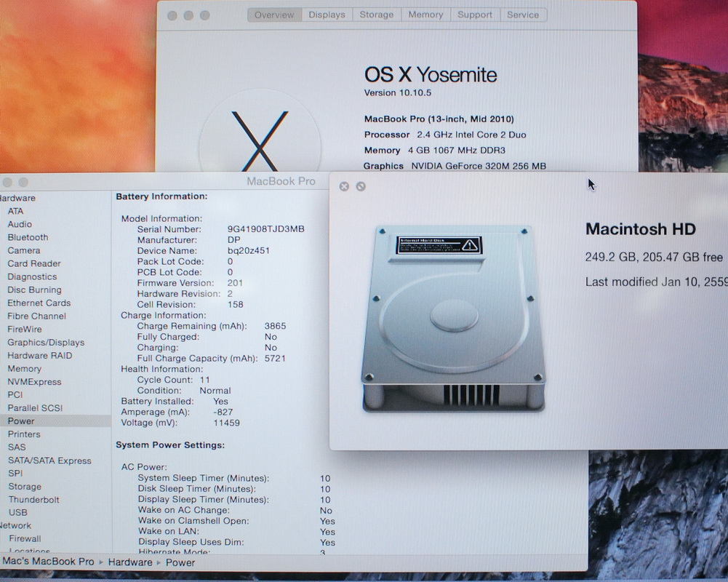Click the device name bq20z451

249,250
